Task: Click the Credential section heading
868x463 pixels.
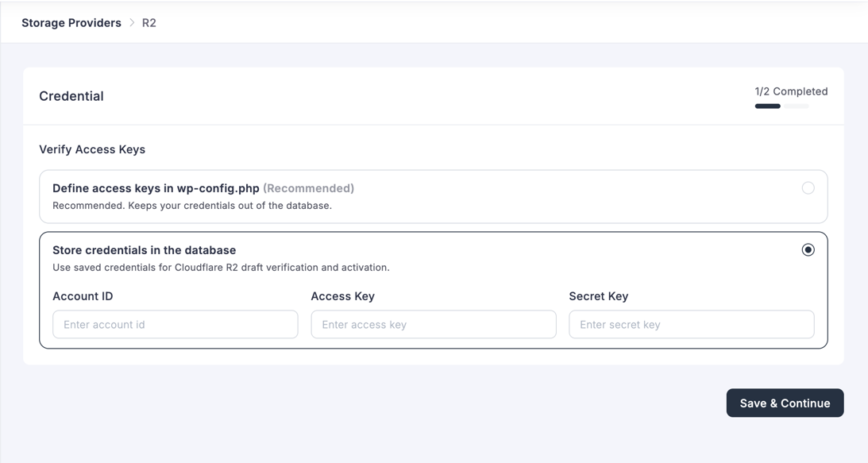Action: 71,95
